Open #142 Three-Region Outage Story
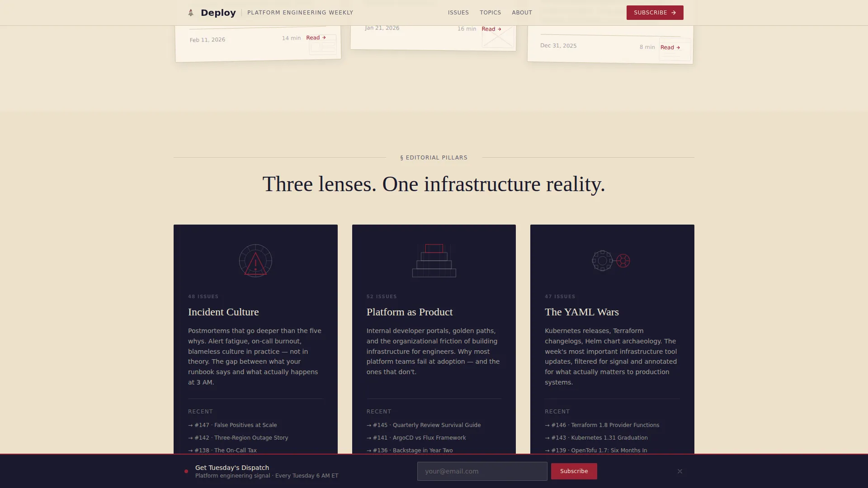Image resolution: width=868 pixels, height=488 pixels. pyautogui.click(x=238, y=438)
